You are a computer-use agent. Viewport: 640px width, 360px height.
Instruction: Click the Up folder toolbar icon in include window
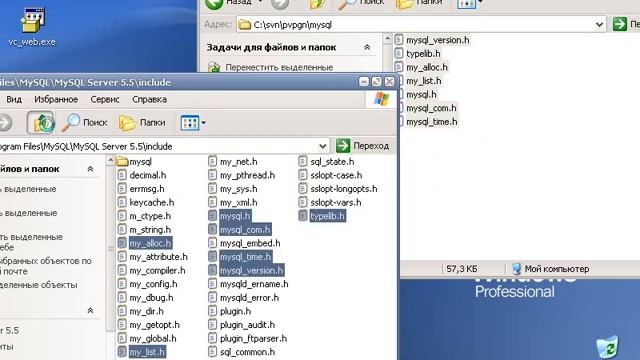pyautogui.click(x=41, y=122)
